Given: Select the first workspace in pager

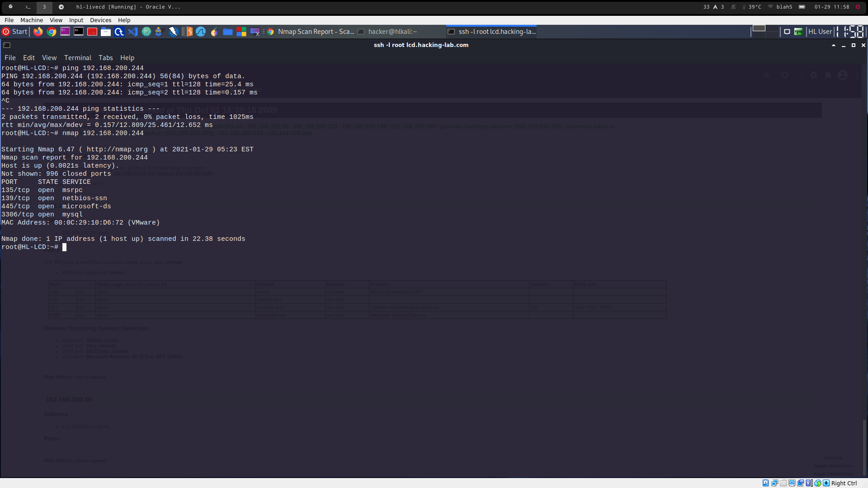Looking at the screenshot, I should pyautogui.click(x=758, y=29).
